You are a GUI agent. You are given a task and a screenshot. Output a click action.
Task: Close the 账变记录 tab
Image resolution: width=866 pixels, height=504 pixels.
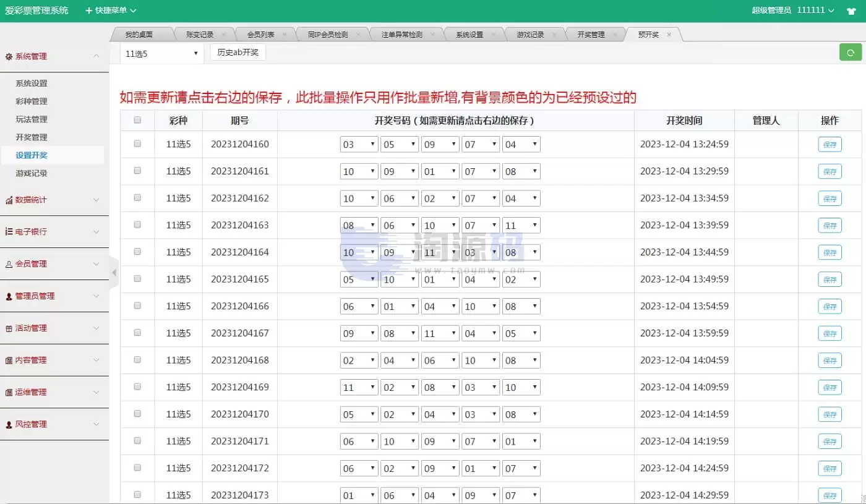click(x=223, y=35)
